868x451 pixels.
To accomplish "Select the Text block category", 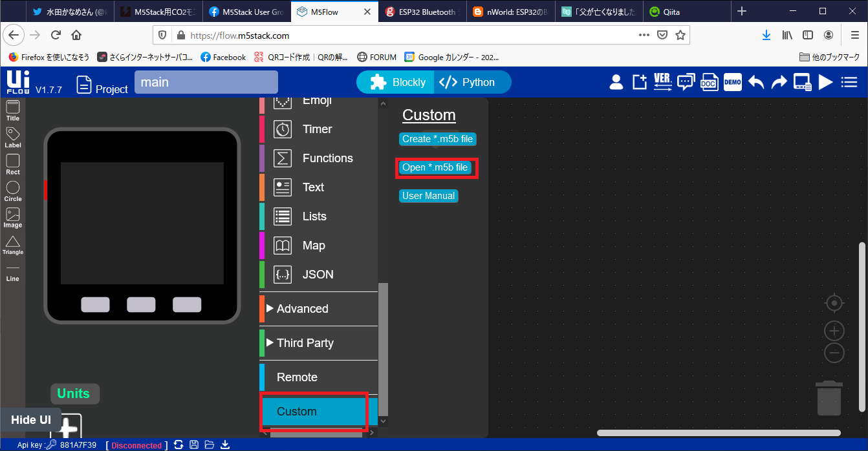I will click(x=318, y=187).
